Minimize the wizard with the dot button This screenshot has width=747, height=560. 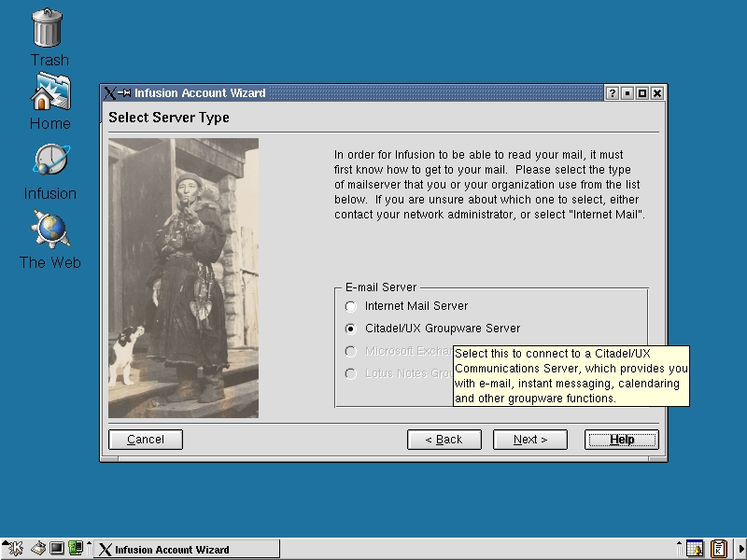click(x=627, y=92)
